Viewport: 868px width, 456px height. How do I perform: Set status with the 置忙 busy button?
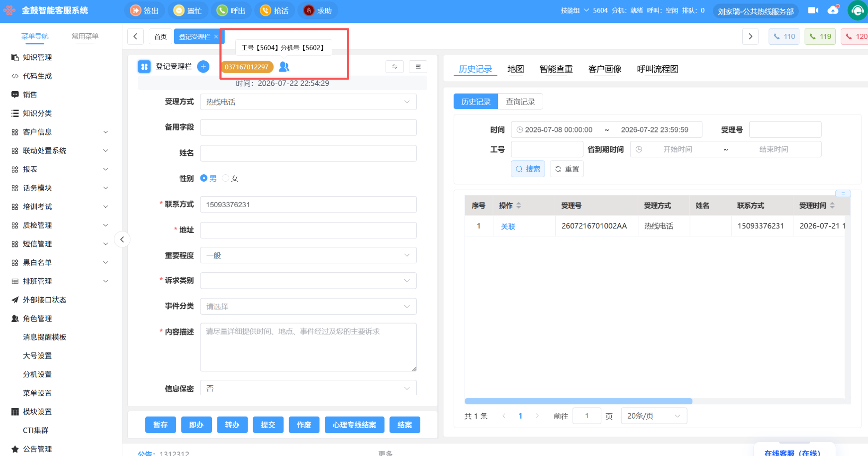(188, 10)
